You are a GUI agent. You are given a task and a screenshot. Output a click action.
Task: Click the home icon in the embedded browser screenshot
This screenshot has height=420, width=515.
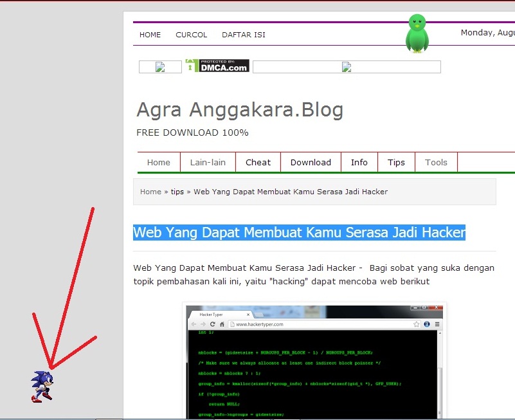(222, 324)
